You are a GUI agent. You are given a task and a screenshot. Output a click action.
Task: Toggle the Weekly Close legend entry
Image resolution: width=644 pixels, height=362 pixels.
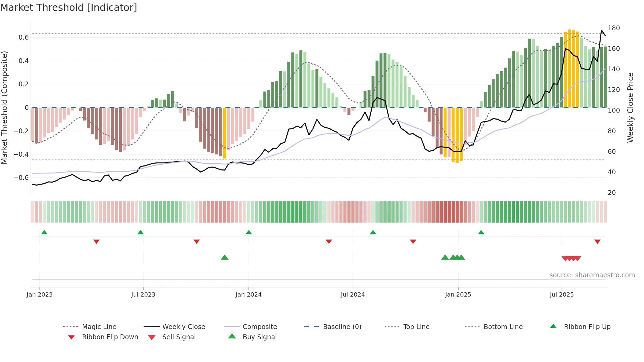click(174, 327)
